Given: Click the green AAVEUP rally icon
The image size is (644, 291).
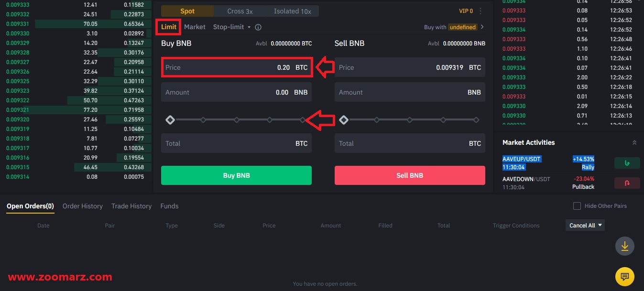Looking at the screenshot, I should click(x=627, y=163).
